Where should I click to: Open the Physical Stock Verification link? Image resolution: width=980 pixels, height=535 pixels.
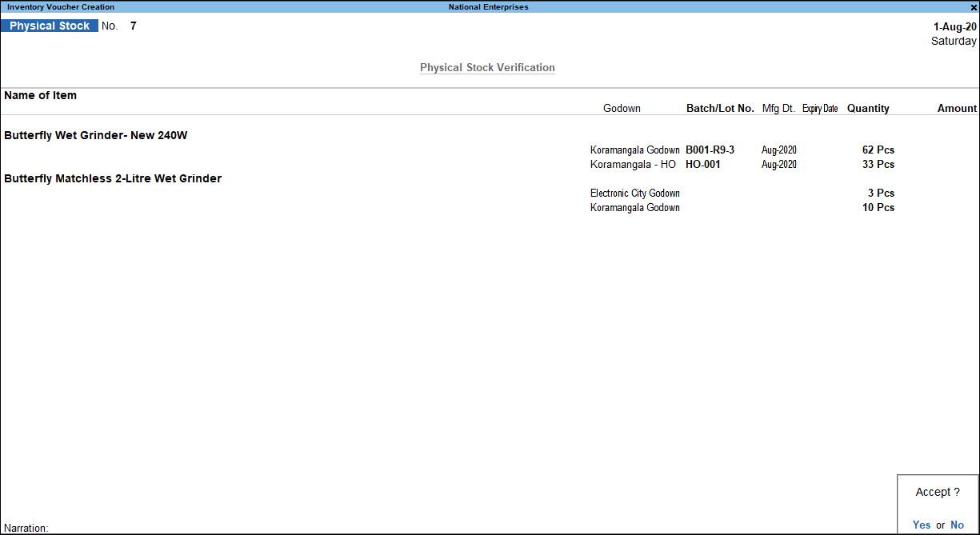click(x=487, y=67)
